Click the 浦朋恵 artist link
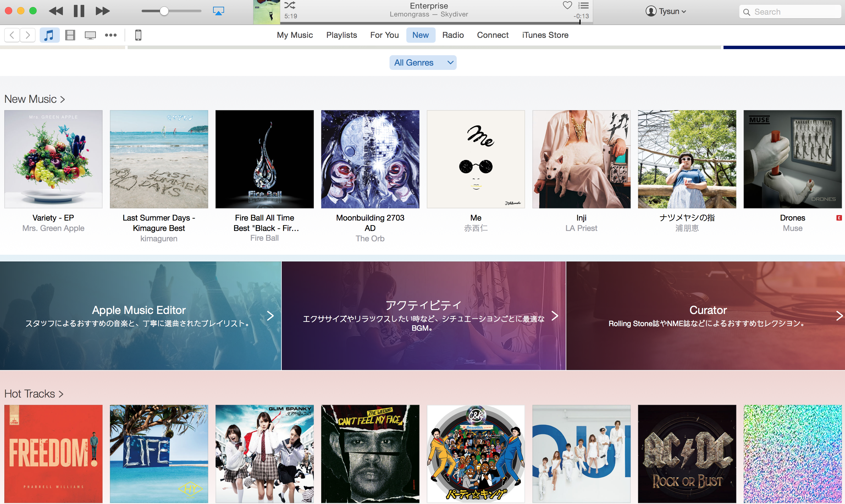Screen dimensions: 845x504 [687, 228]
